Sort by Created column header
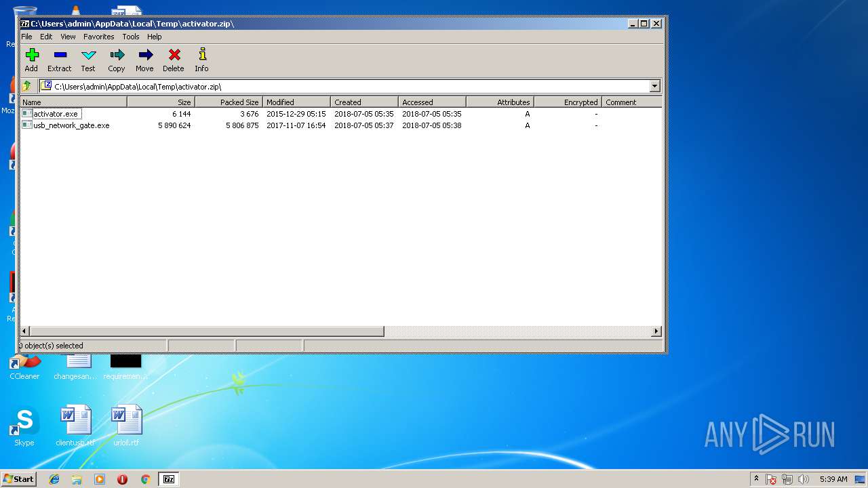868x488 pixels. coord(365,102)
